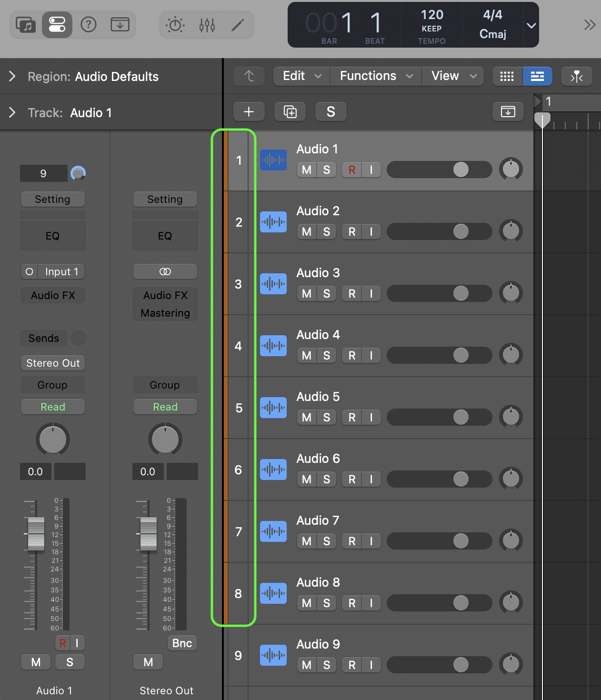Click Group slot on Audio 1 strip

coord(53,385)
